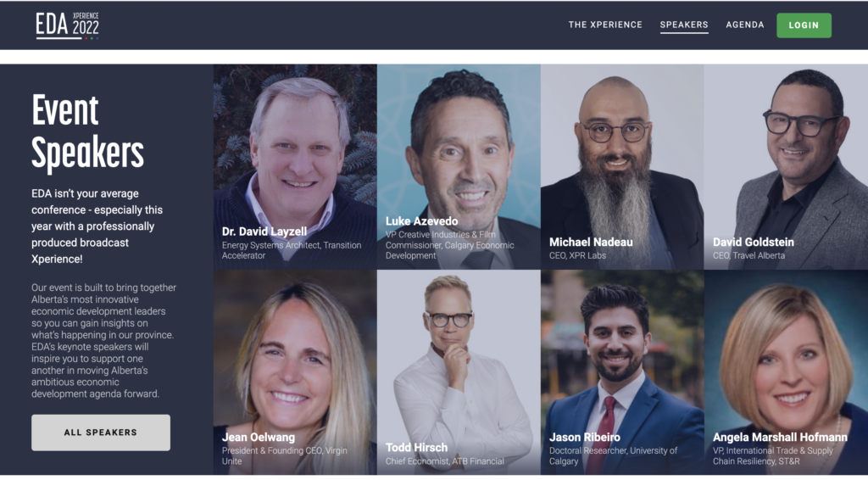Open Luke Azevedo's speaker photo

click(x=459, y=167)
